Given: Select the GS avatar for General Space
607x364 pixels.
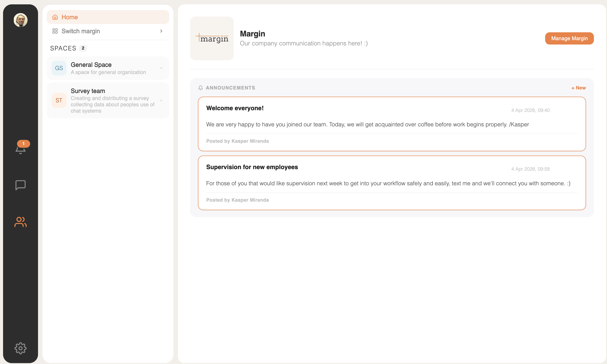Looking at the screenshot, I should coord(59,68).
